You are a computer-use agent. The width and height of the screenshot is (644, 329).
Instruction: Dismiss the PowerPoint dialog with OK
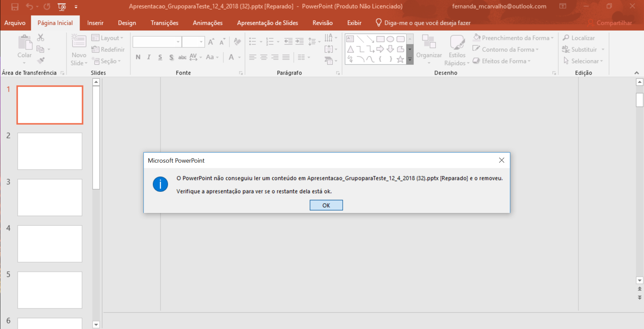click(326, 205)
